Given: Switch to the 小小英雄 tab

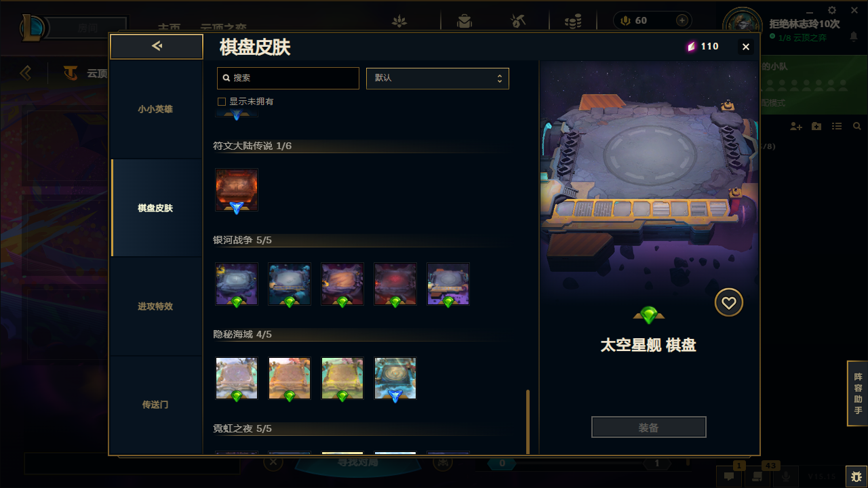Looking at the screenshot, I should click(x=156, y=109).
